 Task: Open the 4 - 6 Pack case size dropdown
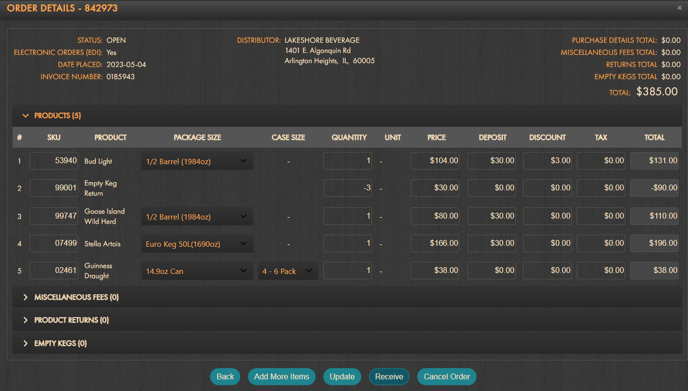click(x=287, y=271)
